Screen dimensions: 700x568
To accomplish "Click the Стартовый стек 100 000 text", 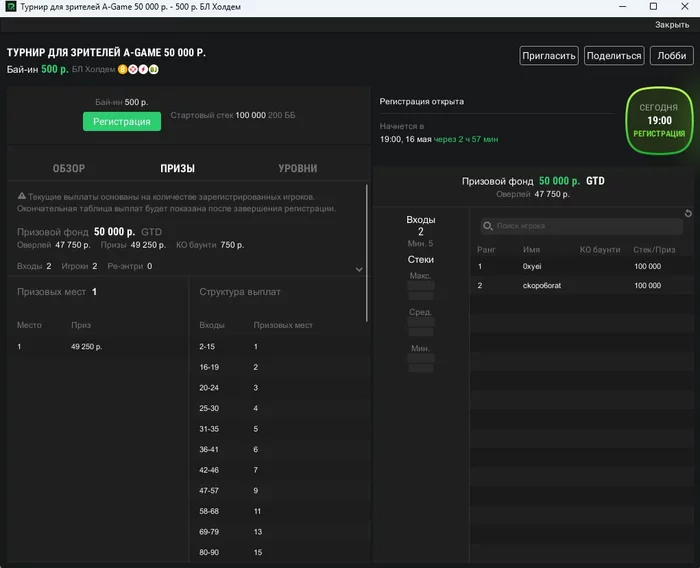I will point(218,115).
